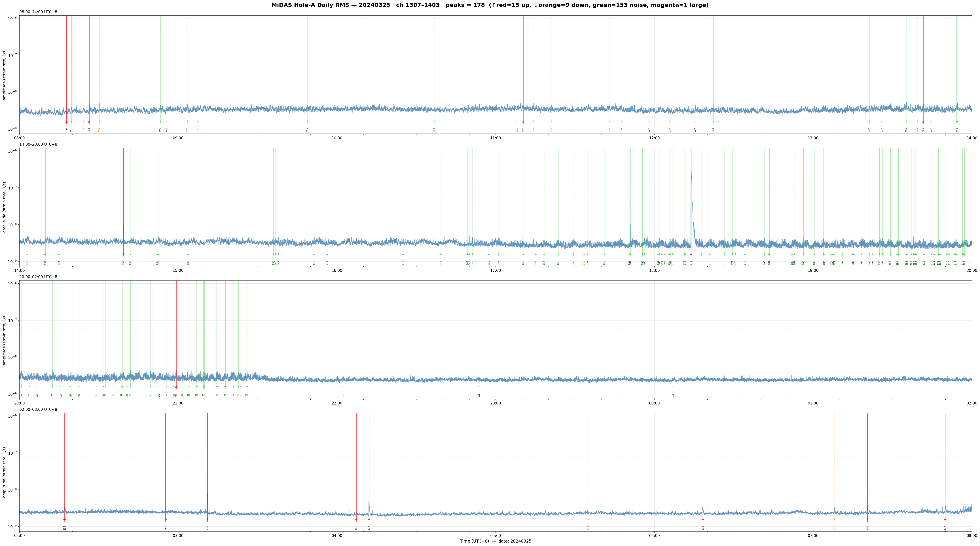This screenshot has width=980, height=546.
Task: Click the '04:00' x-axis tick label
Action: (337, 536)
